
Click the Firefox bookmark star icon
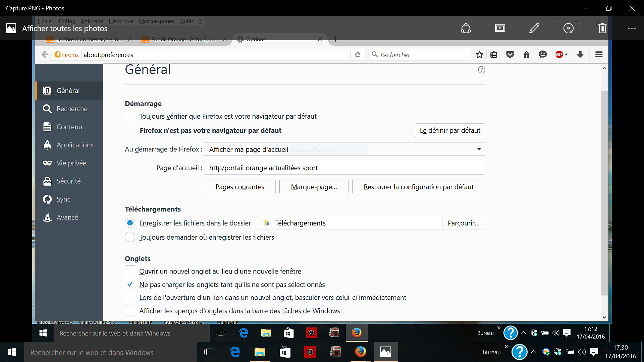pyautogui.click(x=479, y=55)
